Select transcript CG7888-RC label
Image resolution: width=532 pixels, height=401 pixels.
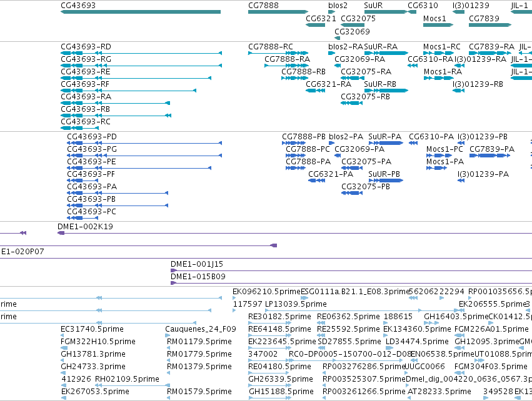pos(271,46)
